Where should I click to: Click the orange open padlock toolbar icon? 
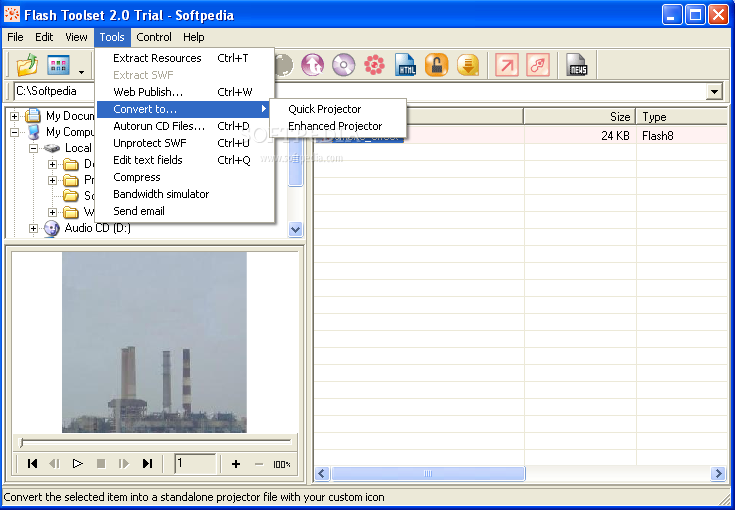pos(436,65)
